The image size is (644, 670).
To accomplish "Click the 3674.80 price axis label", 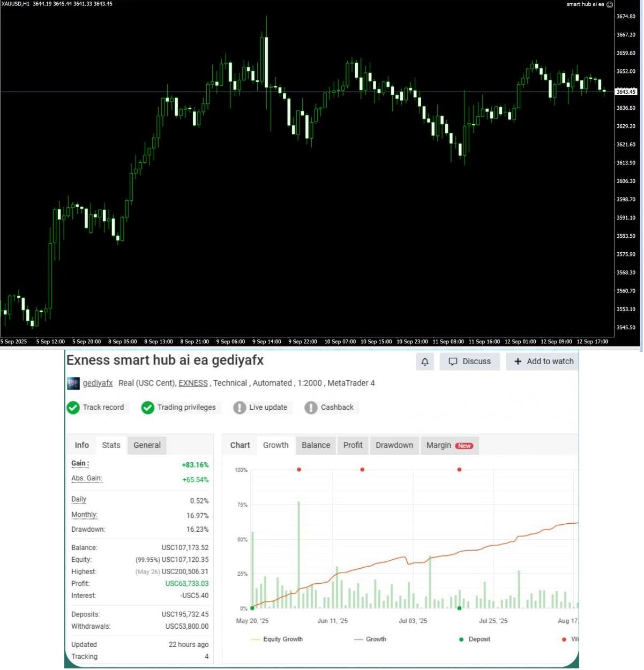I will 626,17.
